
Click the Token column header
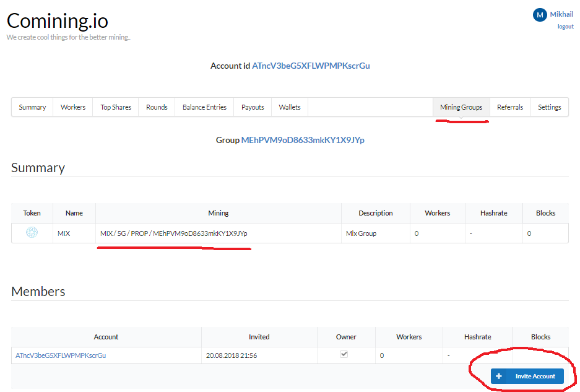32,213
